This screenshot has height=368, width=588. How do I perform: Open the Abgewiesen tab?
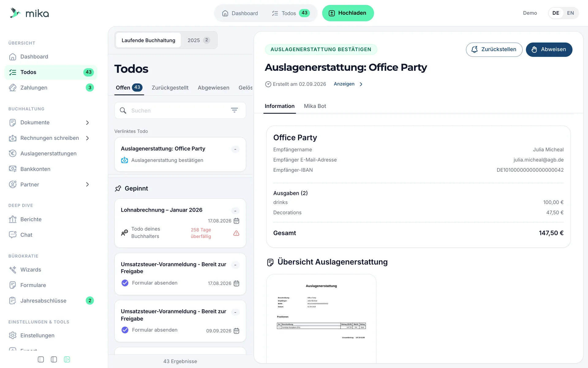pos(213,88)
